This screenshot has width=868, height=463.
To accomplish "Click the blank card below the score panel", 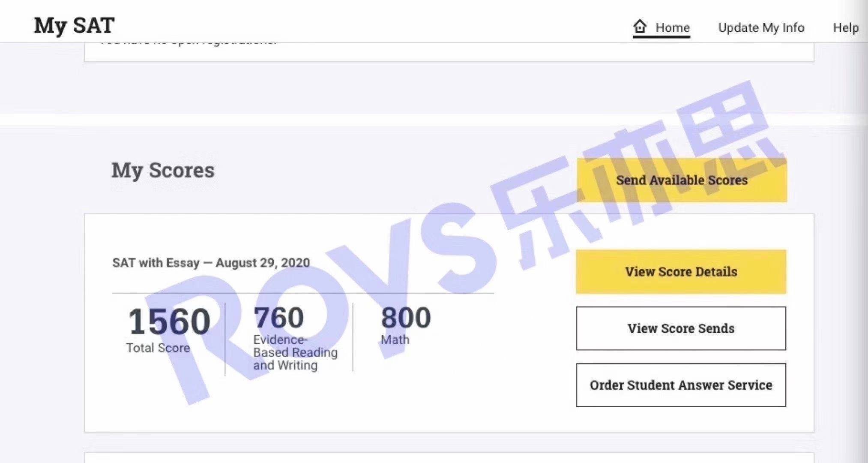I will [x=449, y=457].
